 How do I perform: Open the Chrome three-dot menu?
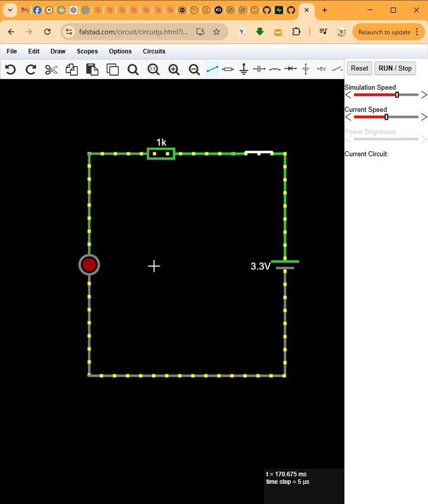pyautogui.click(x=417, y=32)
